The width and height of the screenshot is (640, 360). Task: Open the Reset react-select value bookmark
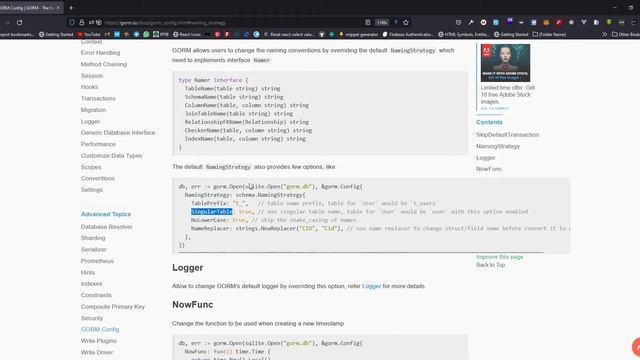(x=289, y=34)
